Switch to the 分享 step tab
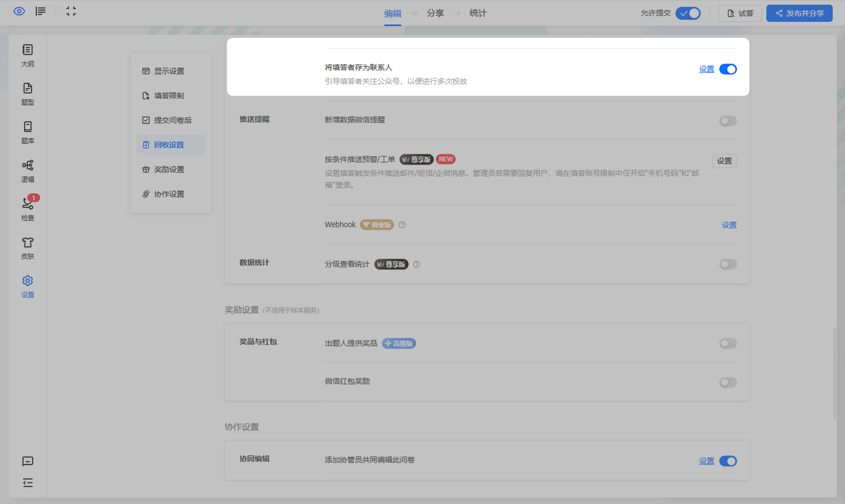 (x=436, y=13)
